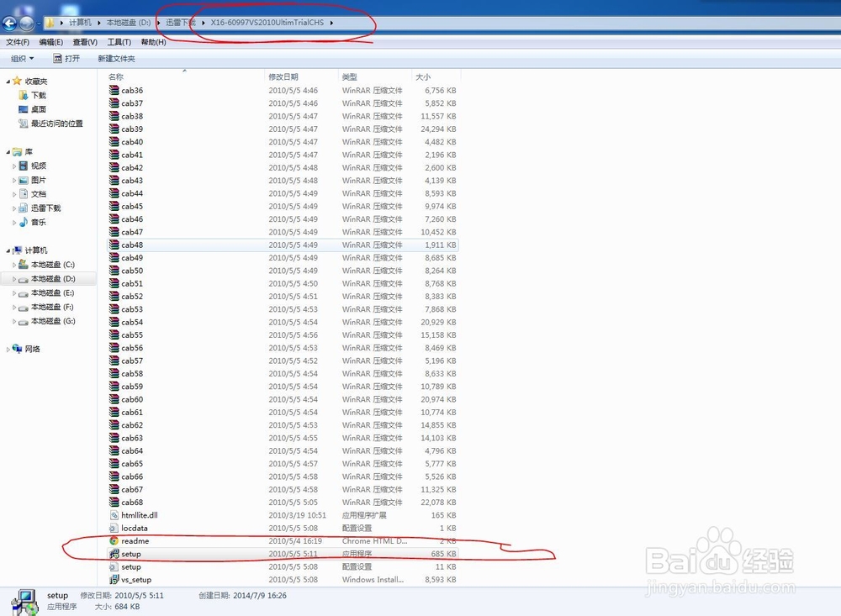Open the 编辑(E) menu
Image resolution: width=841 pixels, height=616 pixels.
tap(51, 42)
